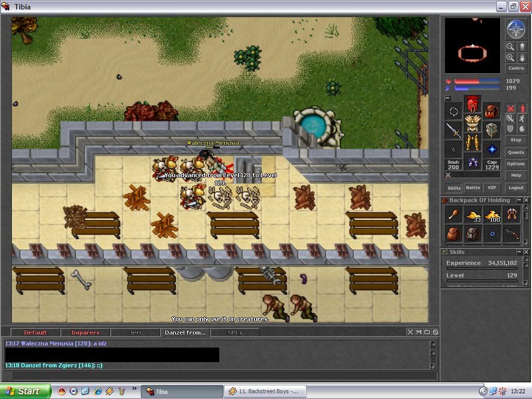Toggle chat ignore mode icon
The width and height of the screenshot is (532, 399).
point(435,332)
